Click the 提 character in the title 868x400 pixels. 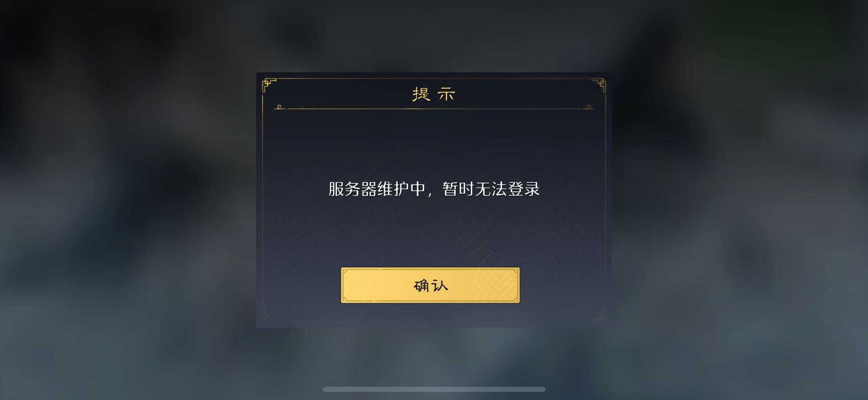point(421,94)
